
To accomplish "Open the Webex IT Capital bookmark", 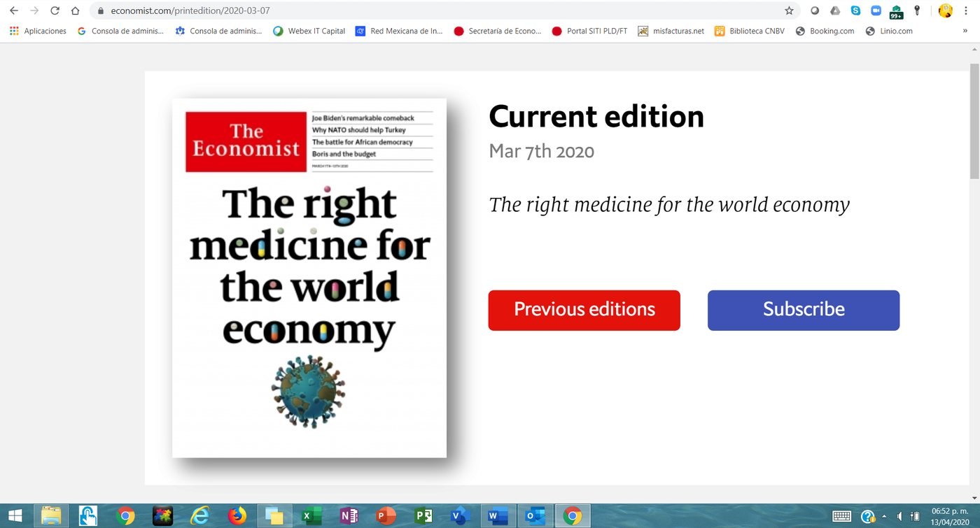I will click(x=309, y=31).
